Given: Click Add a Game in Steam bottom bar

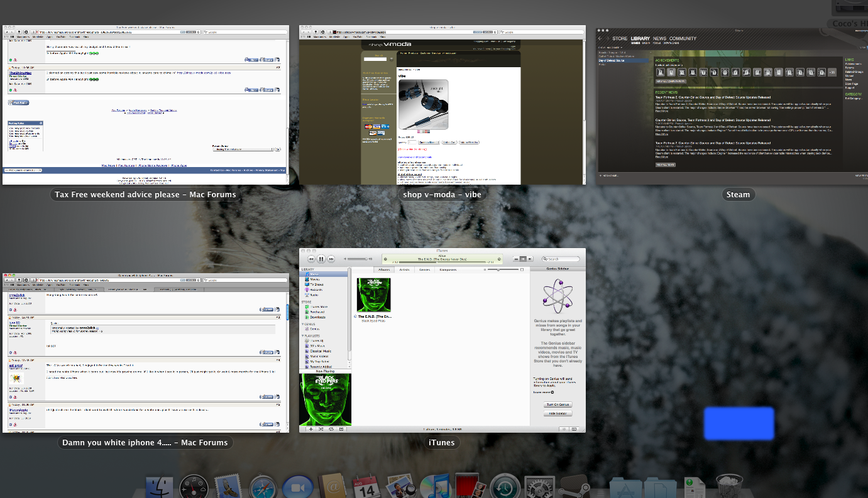Looking at the screenshot, I should 609,176.
